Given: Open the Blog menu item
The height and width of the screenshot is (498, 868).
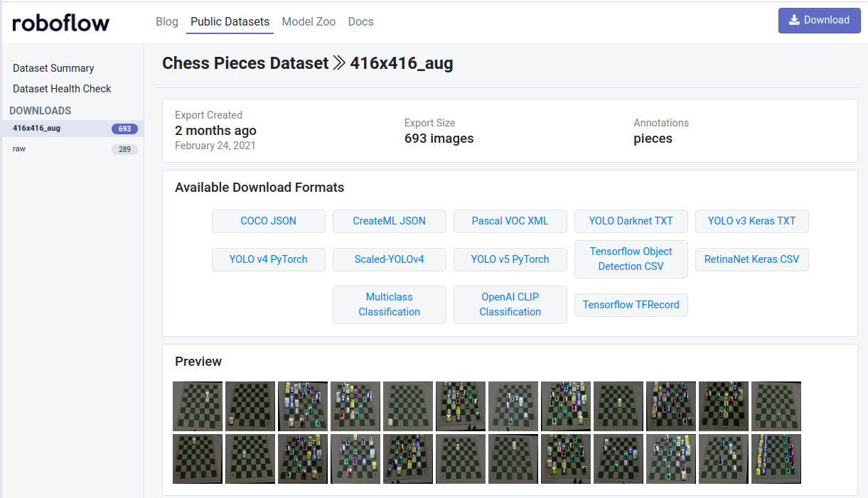Looking at the screenshot, I should point(167,21).
